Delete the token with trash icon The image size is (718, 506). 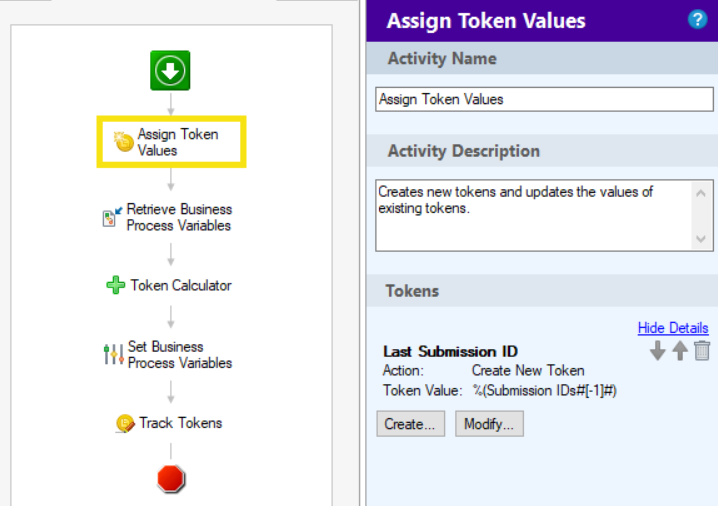pyautogui.click(x=702, y=351)
